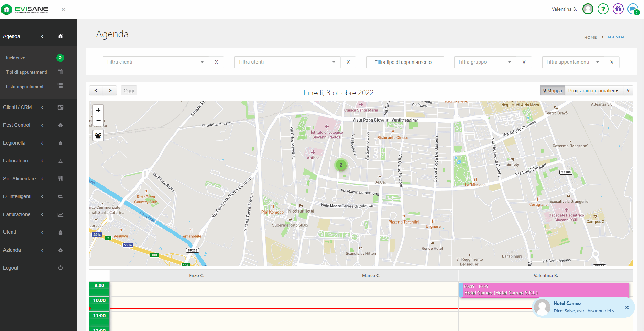Open the Incidenze menu item

coord(16,58)
